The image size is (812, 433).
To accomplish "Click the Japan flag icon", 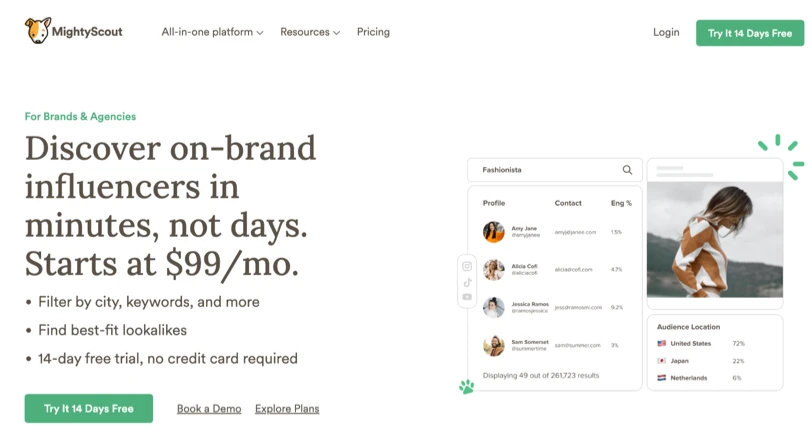I will 662,361.
